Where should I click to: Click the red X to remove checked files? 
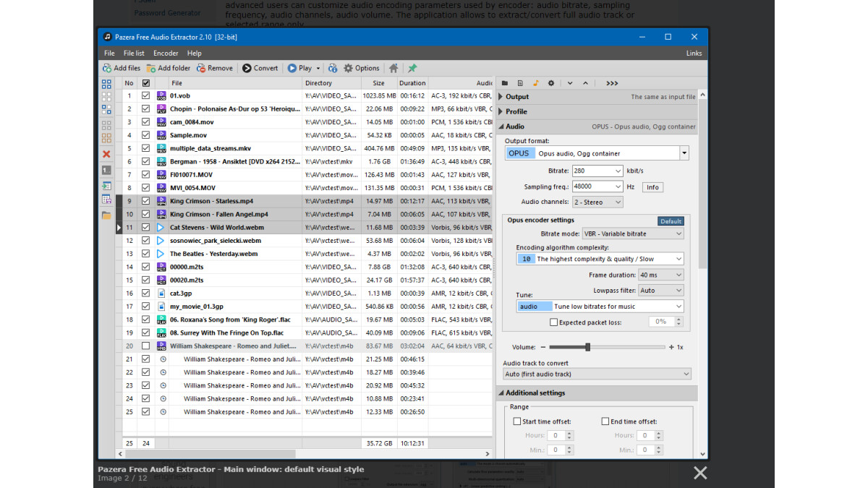coord(106,154)
